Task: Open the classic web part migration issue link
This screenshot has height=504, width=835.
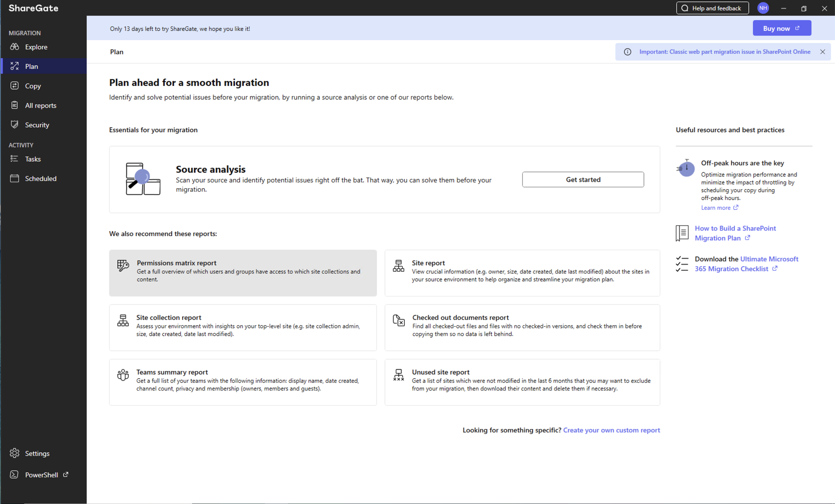Action: [725, 52]
